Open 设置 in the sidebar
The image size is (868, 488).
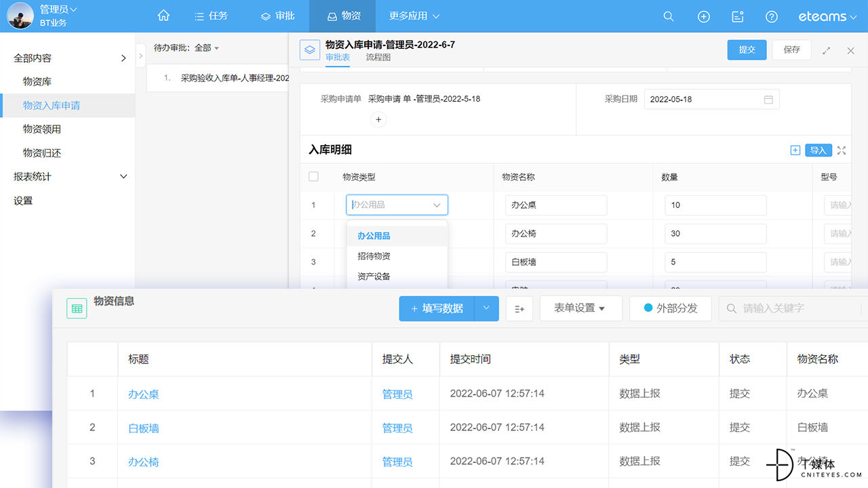pyautogui.click(x=23, y=201)
